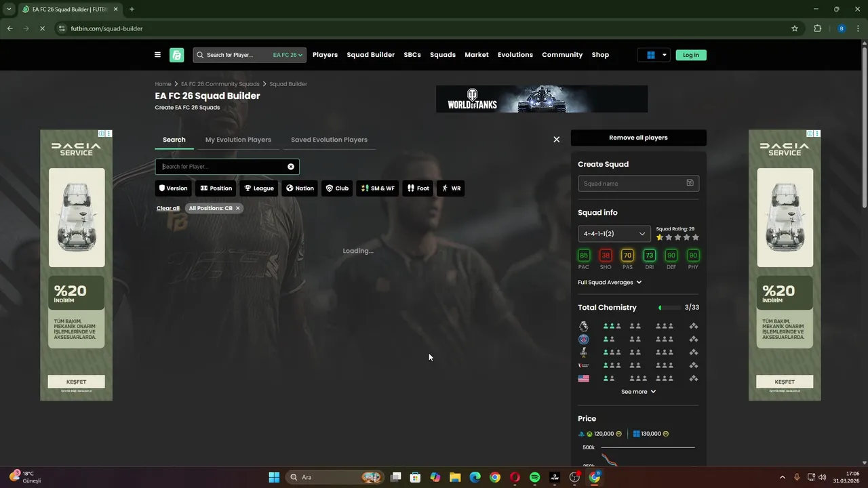Remove the All Positions: CB filter chip
Viewport: 868px width, 488px height.
pyautogui.click(x=237, y=208)
